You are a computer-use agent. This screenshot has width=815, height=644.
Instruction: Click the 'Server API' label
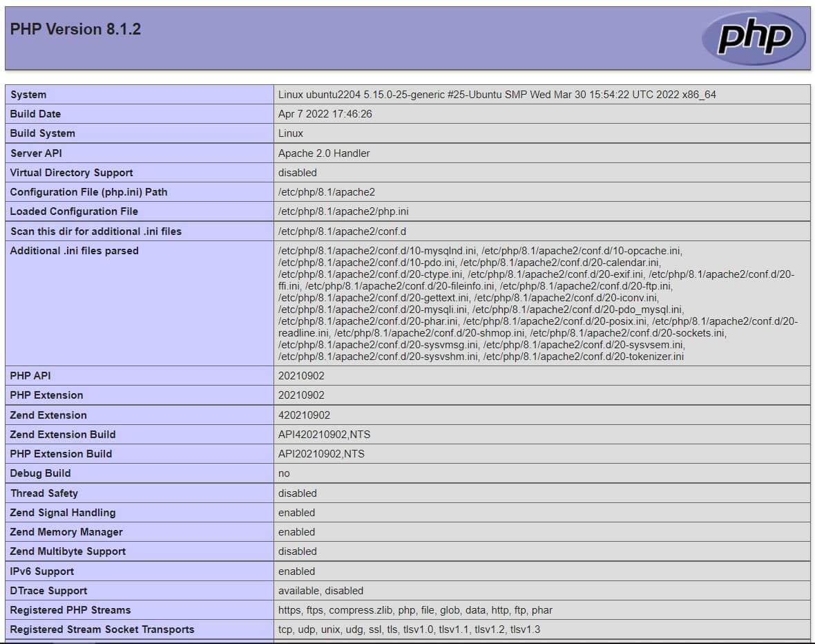click(36, 153)
